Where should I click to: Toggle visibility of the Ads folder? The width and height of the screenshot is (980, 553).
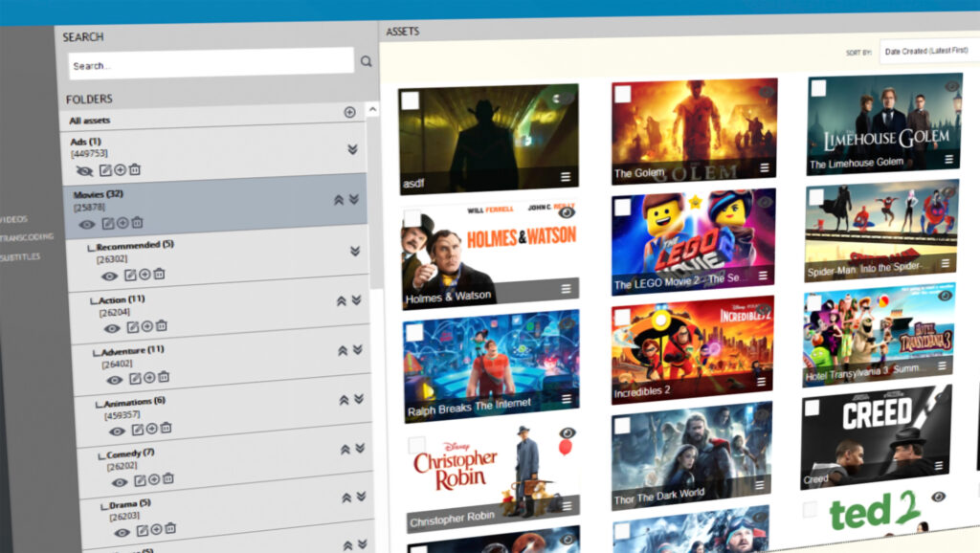pos(84,170)
